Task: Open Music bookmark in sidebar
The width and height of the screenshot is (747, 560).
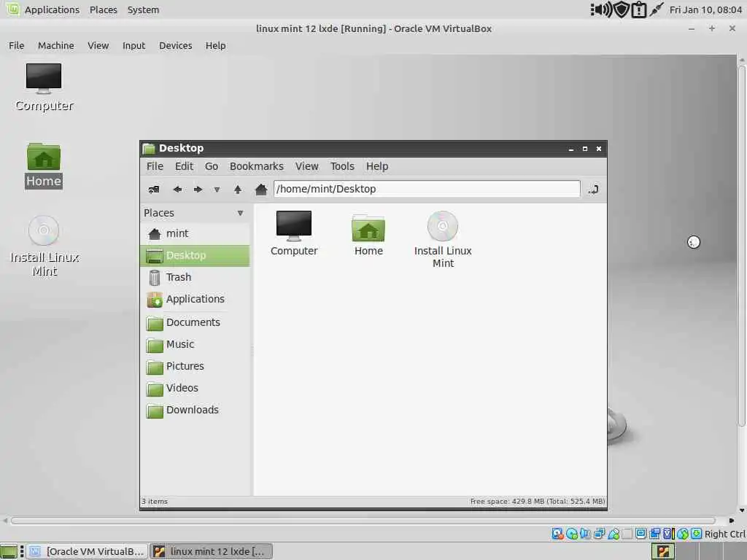Action: [x=195, y=344]
